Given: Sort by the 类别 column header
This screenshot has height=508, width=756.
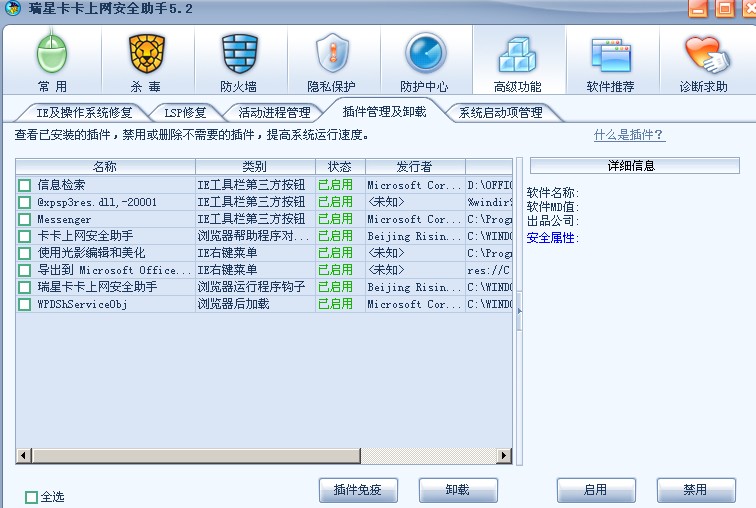Looking at the screenshot, I should tap(255, 167).
